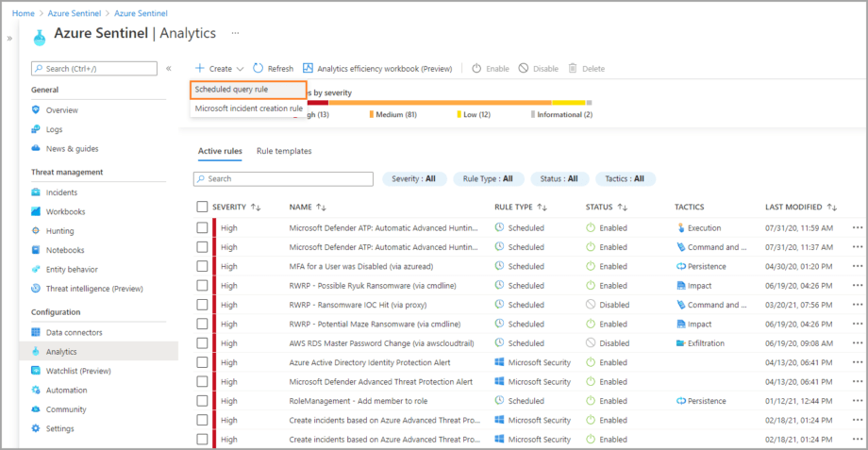Select Microsoft incident creation rule option
Viewport: 868px width, 450px height.
(x=248, y=108)
